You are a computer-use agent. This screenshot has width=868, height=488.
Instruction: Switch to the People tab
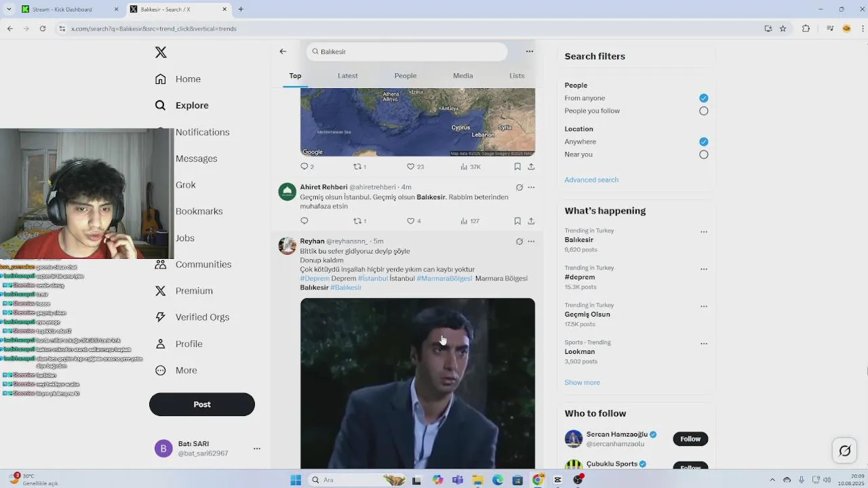[x=406, y=76]
